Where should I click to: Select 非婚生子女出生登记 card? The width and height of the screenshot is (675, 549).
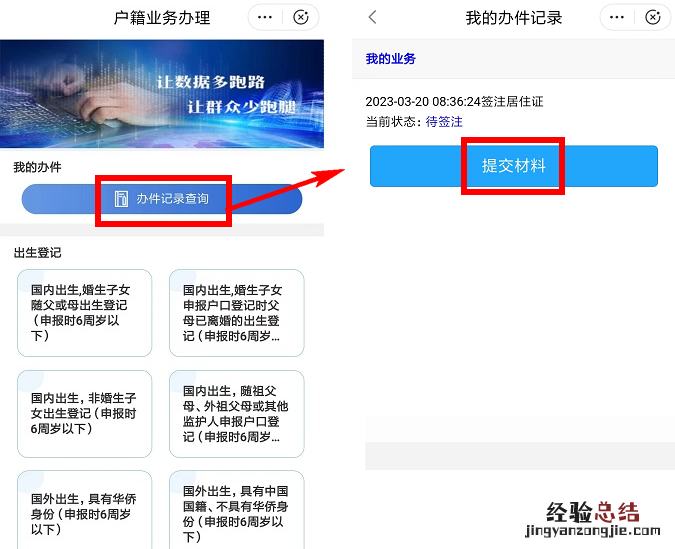pyautogui.click(x=84, y=414)
